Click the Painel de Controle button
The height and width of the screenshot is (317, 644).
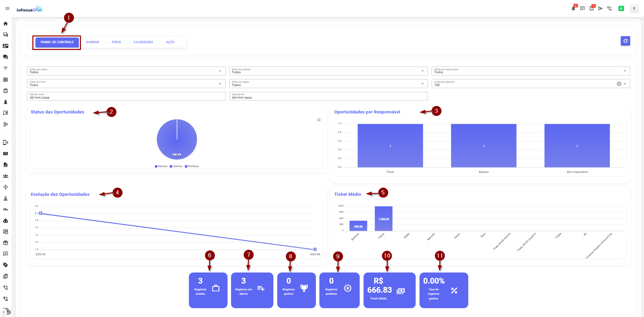(57, 42)
